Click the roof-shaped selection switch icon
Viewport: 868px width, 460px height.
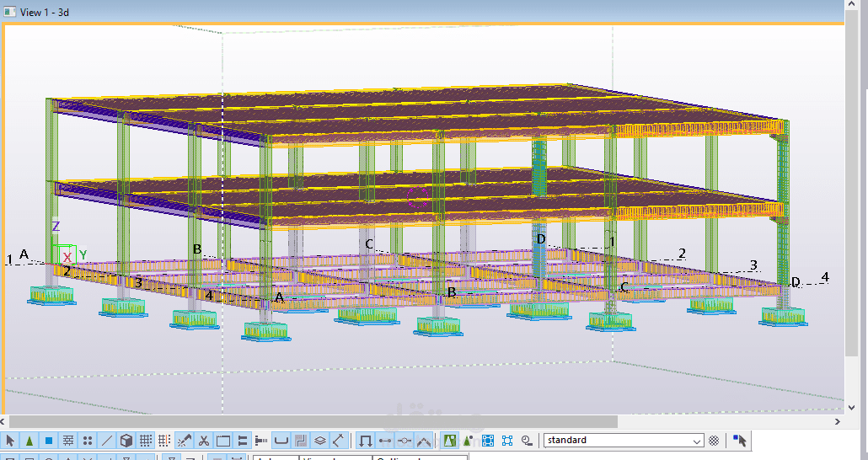point(424,441)
